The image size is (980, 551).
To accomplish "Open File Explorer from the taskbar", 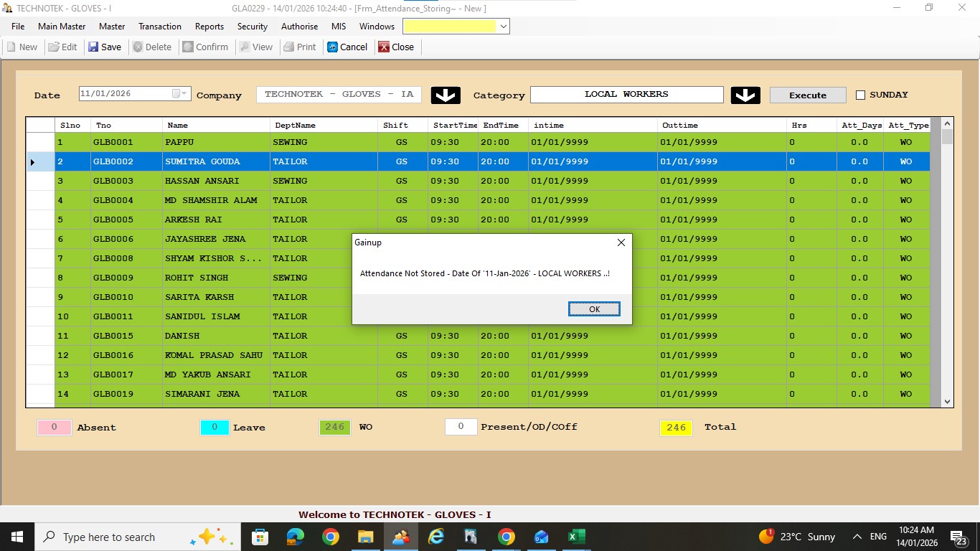I will 365,537.
